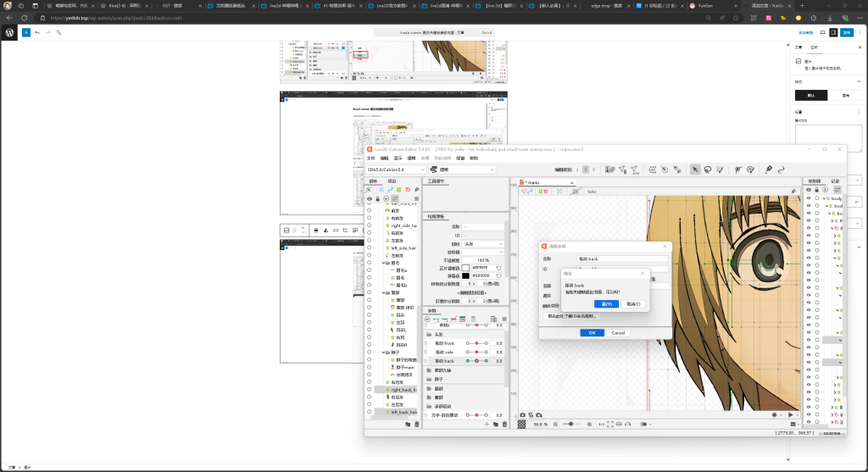
Task: Toggle the circle beside right_side_hair part
Action: [x=370, y=225]
